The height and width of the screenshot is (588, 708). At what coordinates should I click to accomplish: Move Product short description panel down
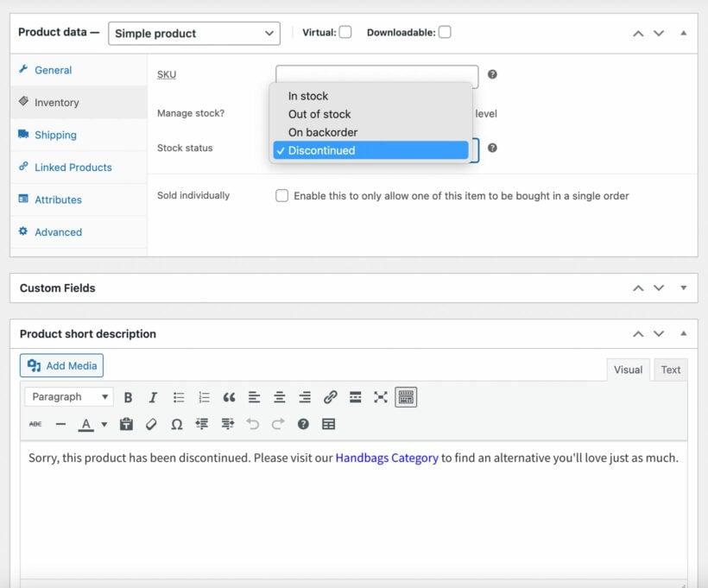coord(659,334)
